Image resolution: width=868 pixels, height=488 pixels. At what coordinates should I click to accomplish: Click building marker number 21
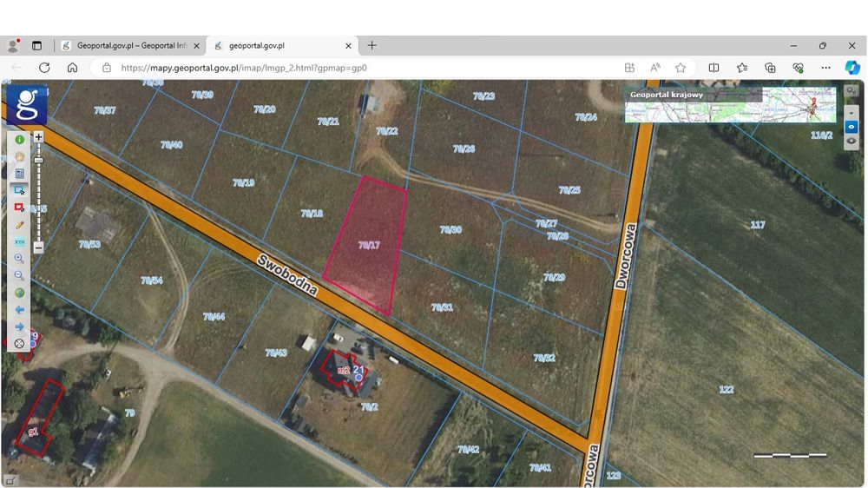click(x=358, y=369)
